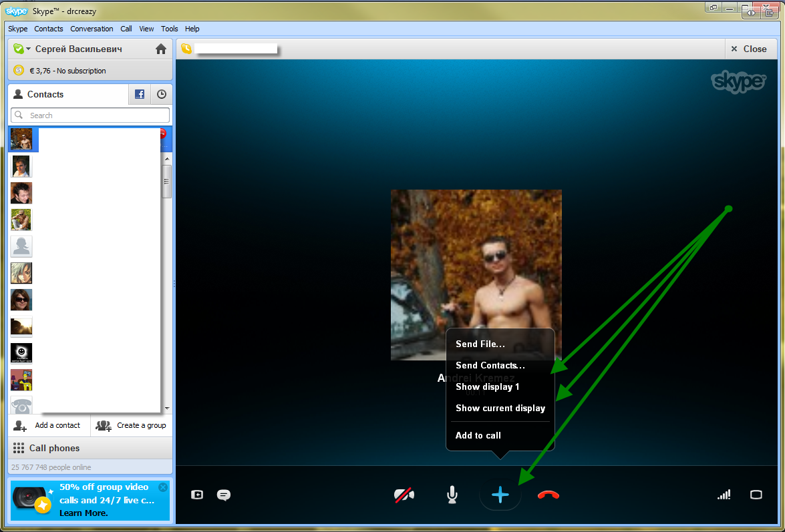Click the green status checkmark icon
The width and height of the screenshot is (785, 532).
click(x=18, y=49)
